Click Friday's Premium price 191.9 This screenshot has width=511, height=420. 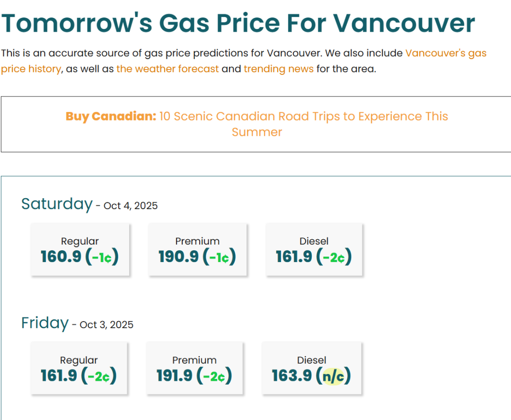coord(175,376)
